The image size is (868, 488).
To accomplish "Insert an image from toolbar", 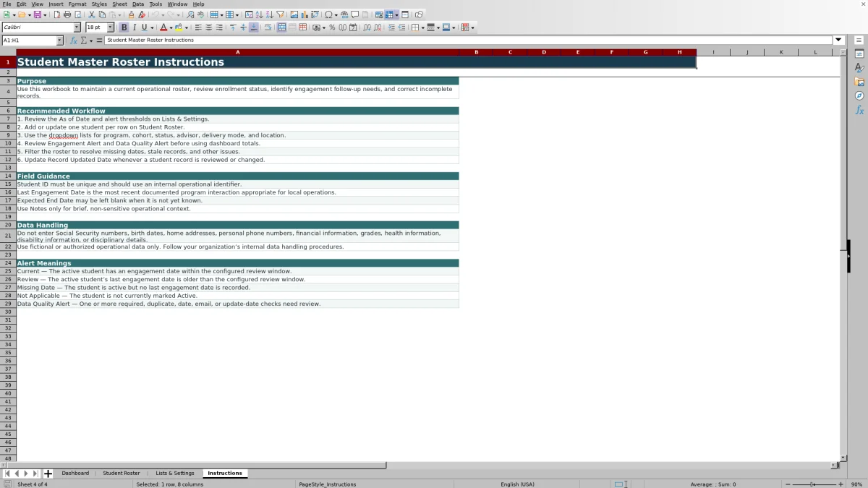I will [x=294, y=14].
